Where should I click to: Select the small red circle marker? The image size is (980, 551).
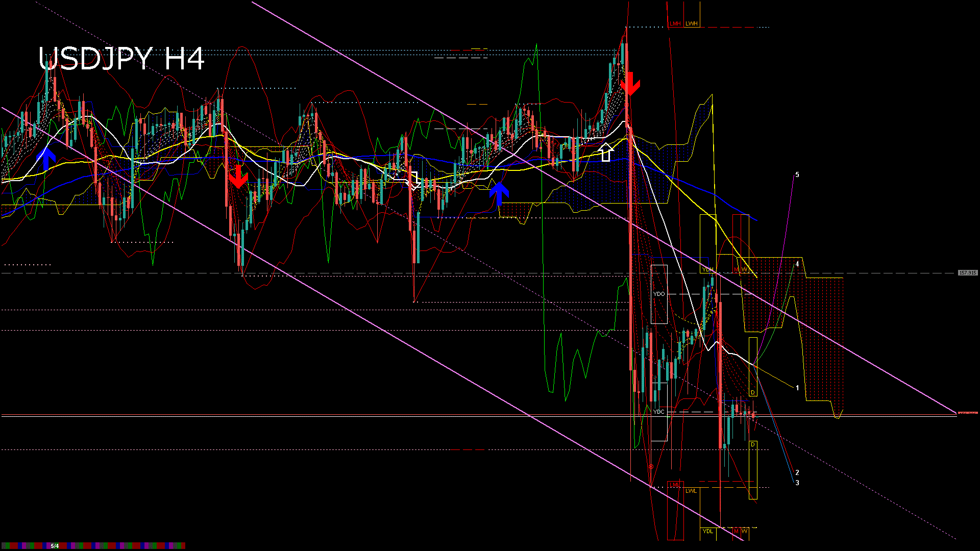coord(651,466)
